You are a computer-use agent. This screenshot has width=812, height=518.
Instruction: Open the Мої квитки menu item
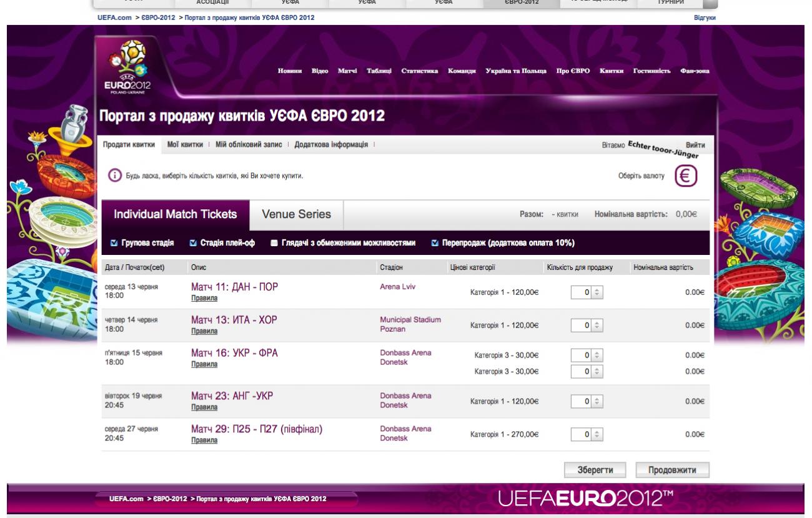pos(184,144)
